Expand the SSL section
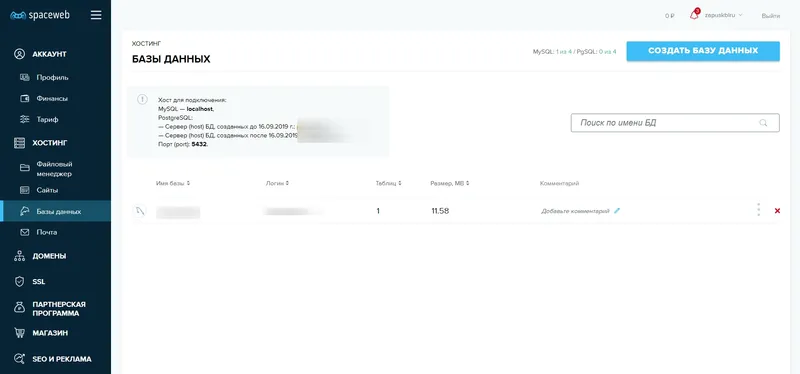Viewport: 800px width, 374px height. point(39,282)
